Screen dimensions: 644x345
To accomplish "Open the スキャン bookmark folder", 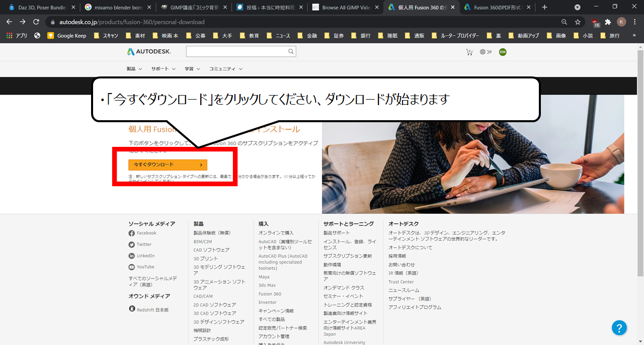I will point(106,36).
